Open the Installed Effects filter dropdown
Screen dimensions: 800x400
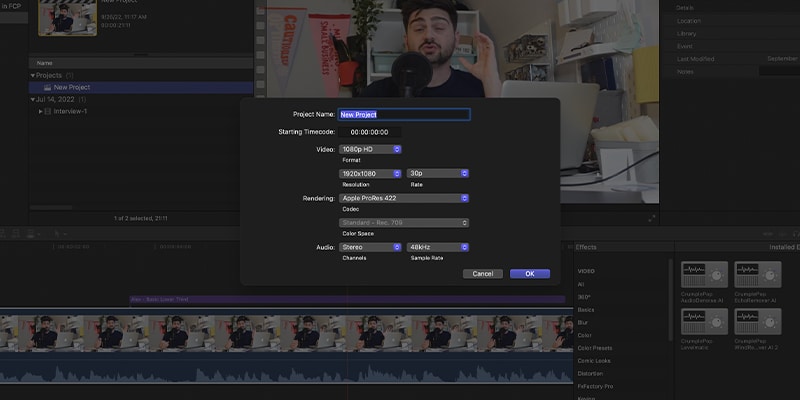tap(784, 247)
